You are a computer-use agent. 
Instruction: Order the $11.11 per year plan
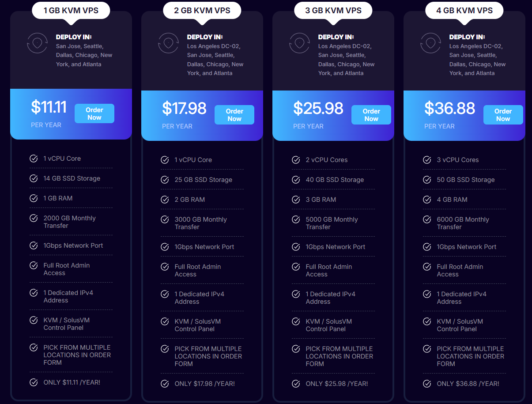click(94, 113)
